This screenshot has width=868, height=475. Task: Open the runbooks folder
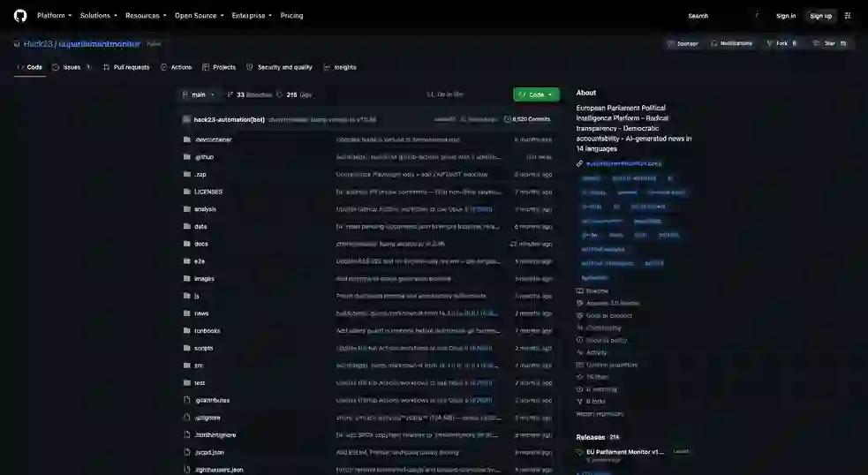[207, 330]
